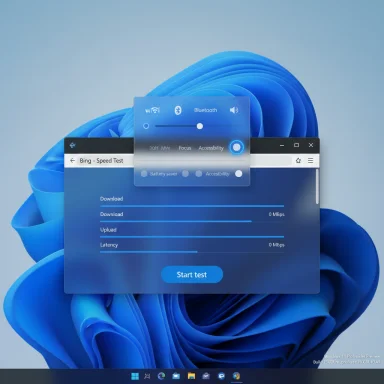Open the home icon in the toolbar

tap(298, 161)
